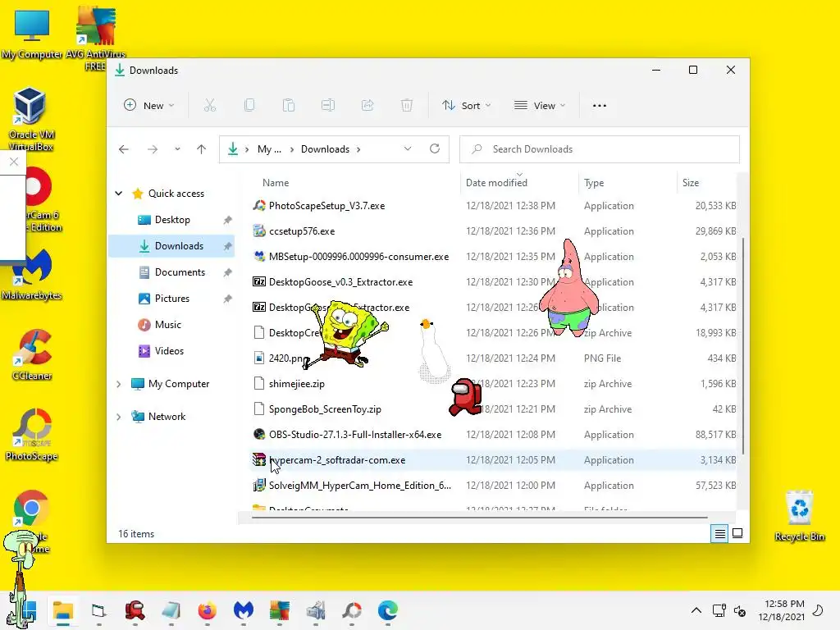Open Oracle VM VirtualBox desktop shortcut
This screenshot has width=840, height=630.
30,119
